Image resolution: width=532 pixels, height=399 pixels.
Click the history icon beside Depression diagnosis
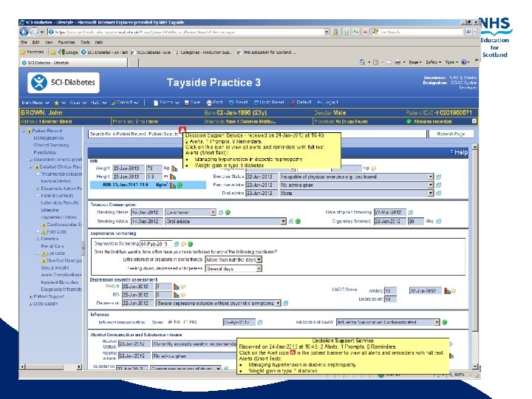286,303
